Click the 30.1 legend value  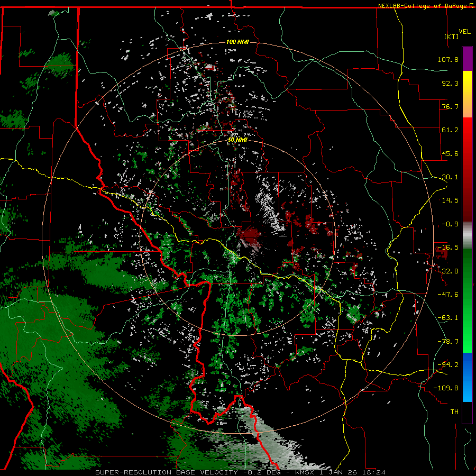450,177
